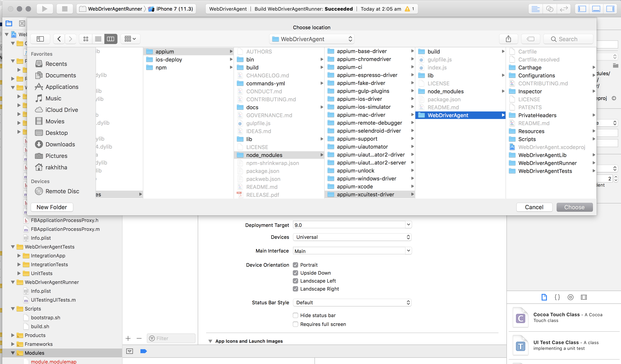
Task: Collapse App Icons and Launch Images section
Action: pyautogui.click(x=210, y=341)
